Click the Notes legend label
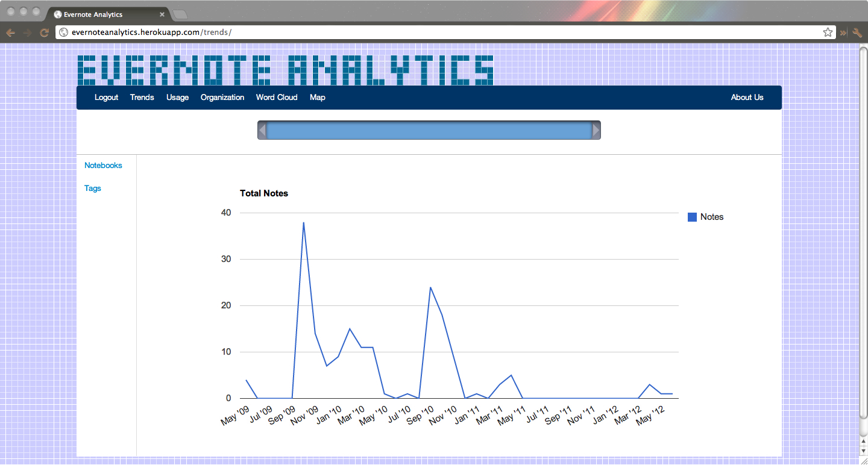 (712, 217)
